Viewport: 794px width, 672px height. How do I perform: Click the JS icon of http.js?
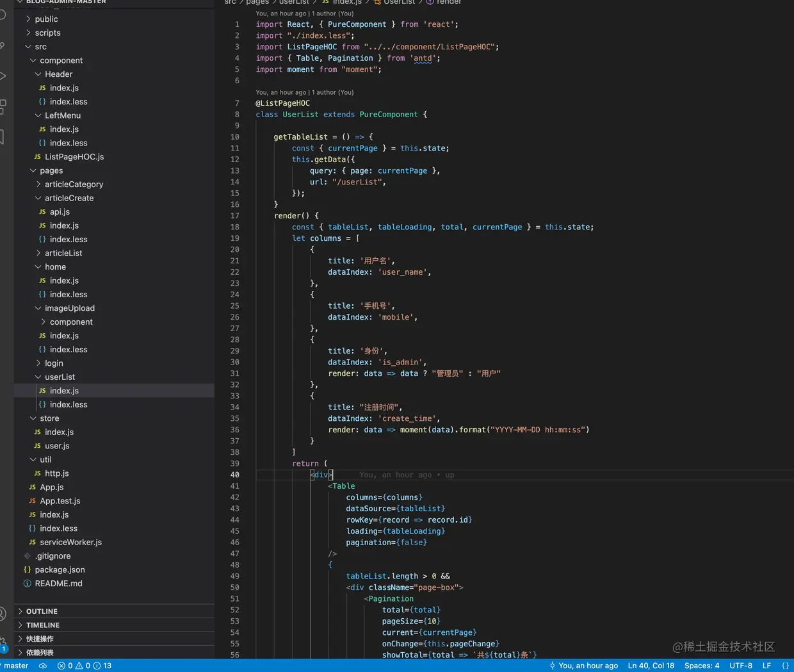[37, 473]
